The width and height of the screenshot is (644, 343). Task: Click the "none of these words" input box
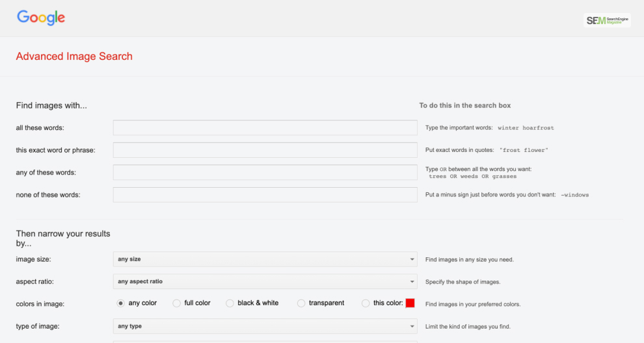point(265,195)
